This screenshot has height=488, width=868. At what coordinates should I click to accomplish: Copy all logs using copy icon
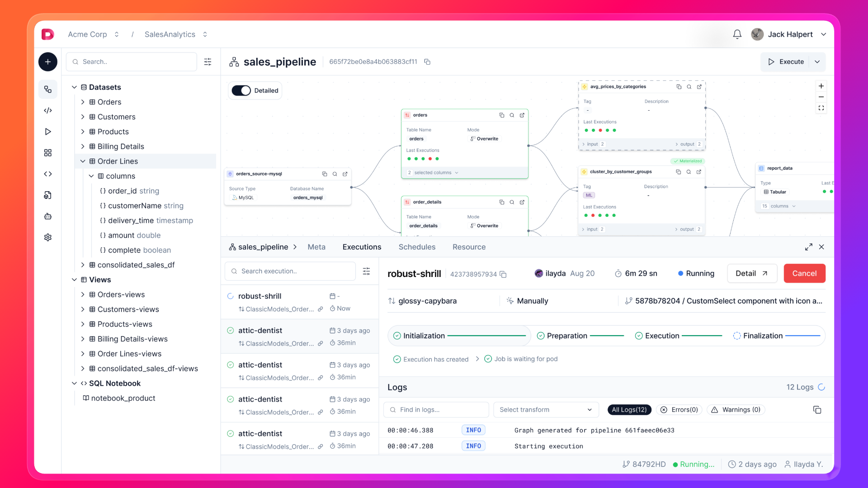[817, 410]
